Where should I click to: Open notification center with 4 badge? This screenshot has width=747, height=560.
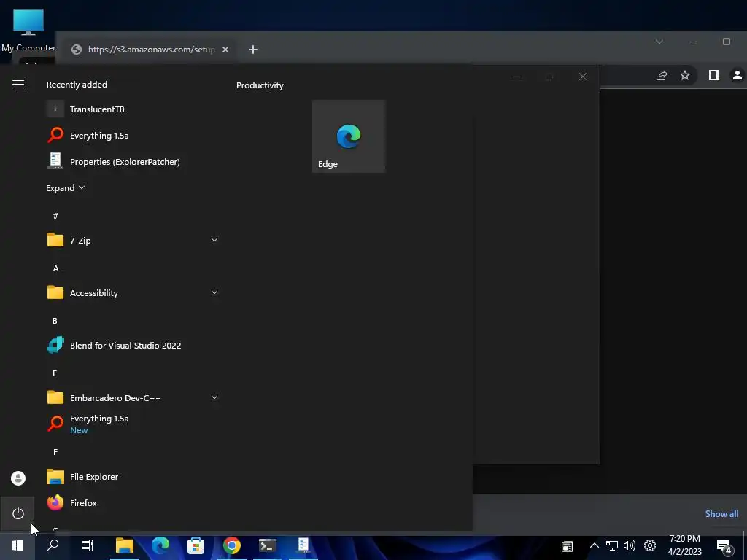pos(724,546)
